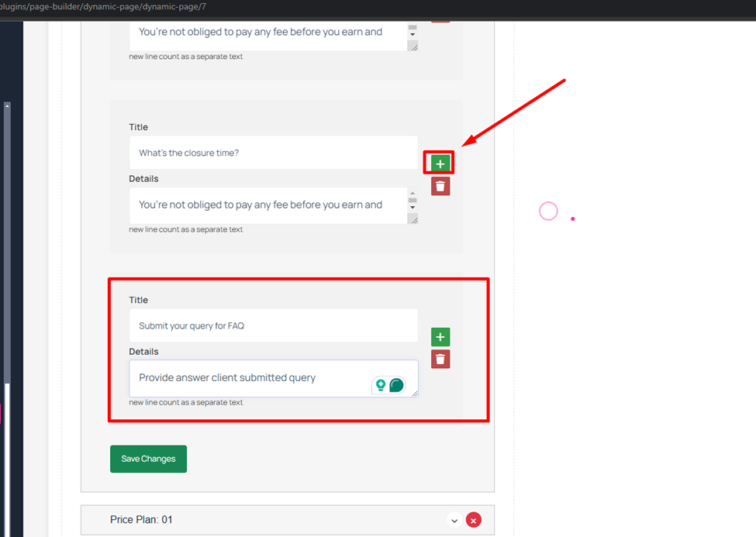Expand the Price Plan: 01 panel
Image resolution: width=756 pixels, height=537 pixels.
[x=454, y=520]
